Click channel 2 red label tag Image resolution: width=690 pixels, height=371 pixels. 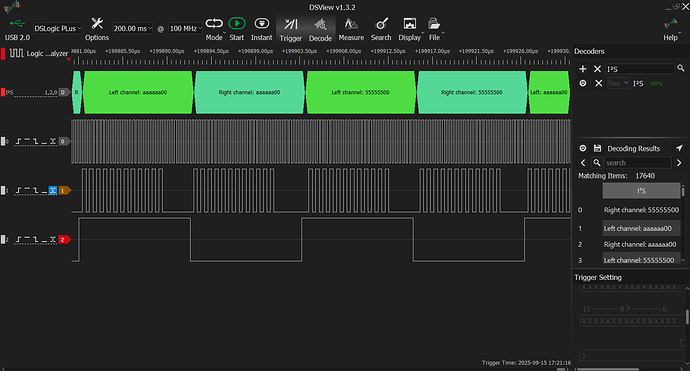click(x=64, y=239)
